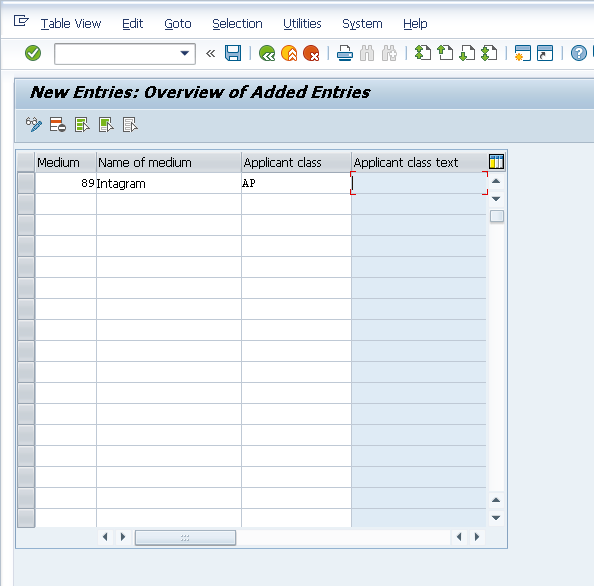Save entries with the floppy disk icon
This screenshot has width=594, height=586.
click(233, 53)
